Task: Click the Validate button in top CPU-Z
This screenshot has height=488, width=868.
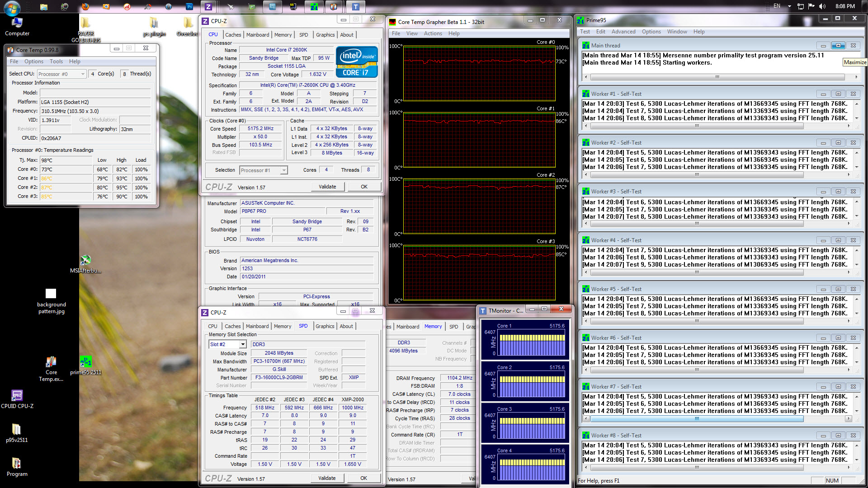Action: point(327,187)
